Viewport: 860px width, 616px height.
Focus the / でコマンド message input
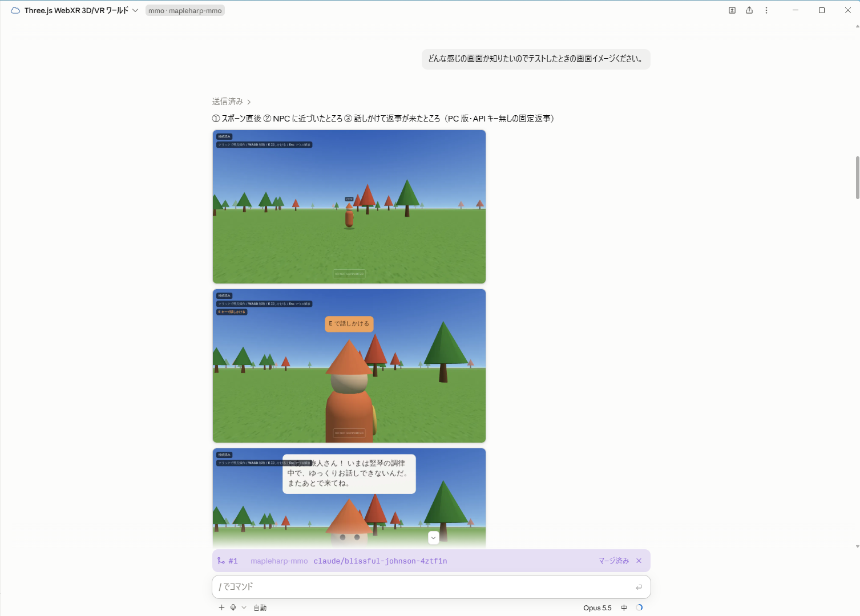click(431, 587)
